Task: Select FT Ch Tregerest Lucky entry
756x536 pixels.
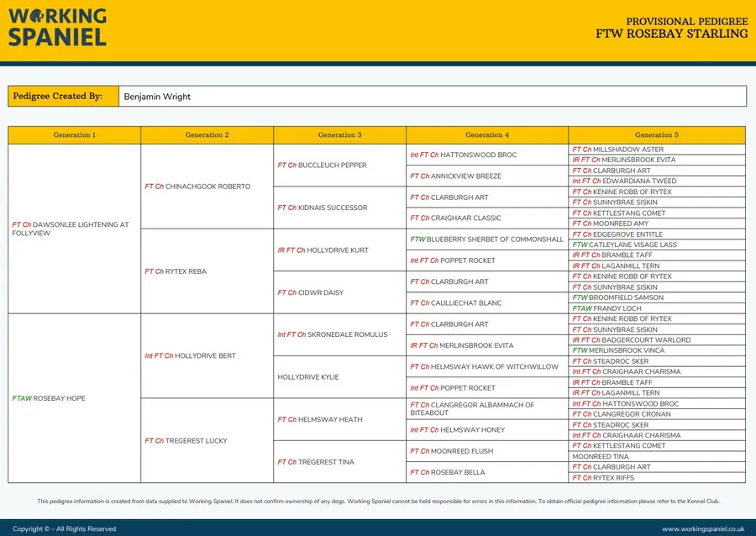Action: (186, 440)
